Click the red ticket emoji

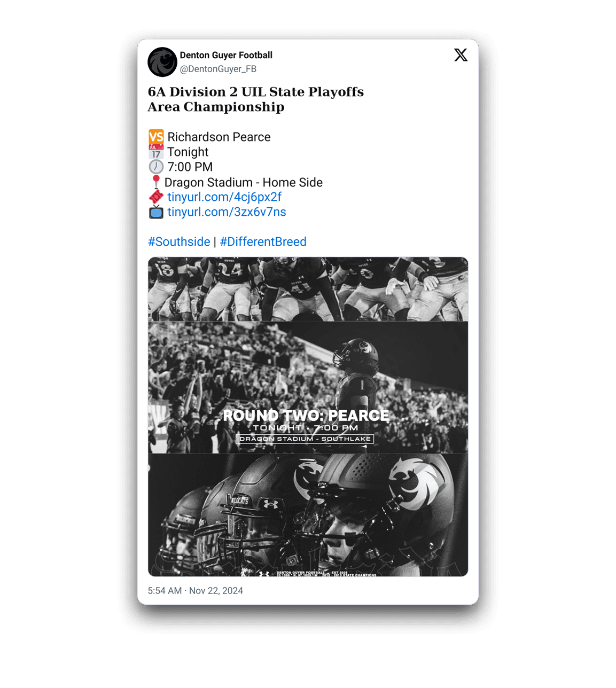pos(156,197)
